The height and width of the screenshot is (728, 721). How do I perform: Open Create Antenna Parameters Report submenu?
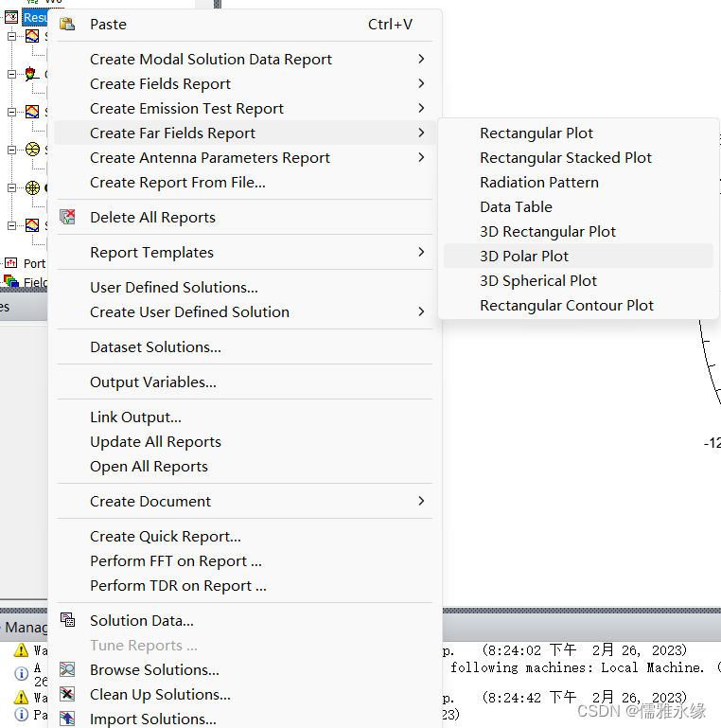coord(245,157)
